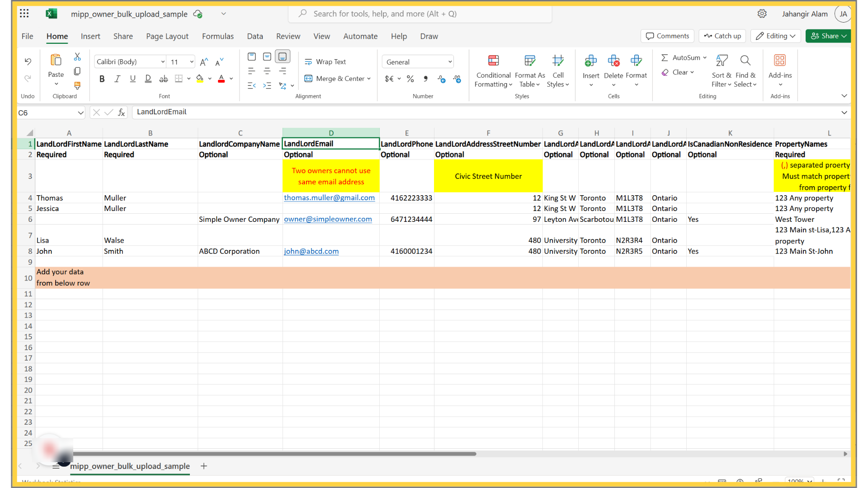
Task: Switch to Insert tab
Action: 90,36
